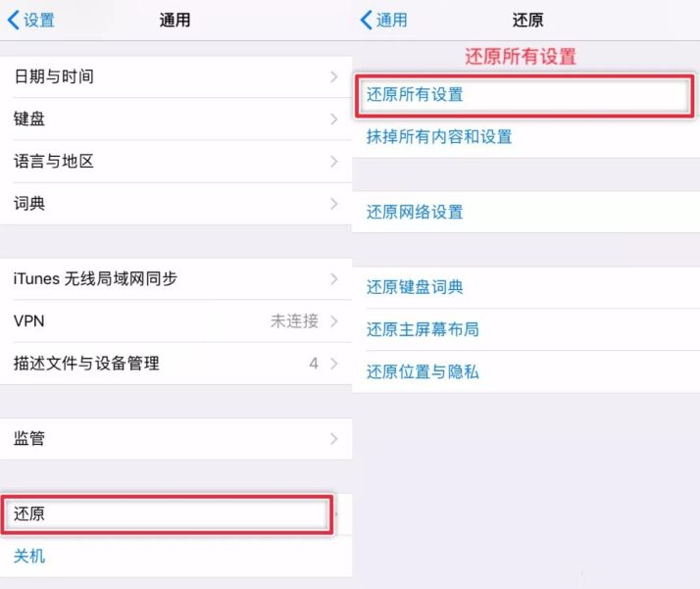
Task: Open iTunes 无线局域网同步 option
Action: (175, 279)
